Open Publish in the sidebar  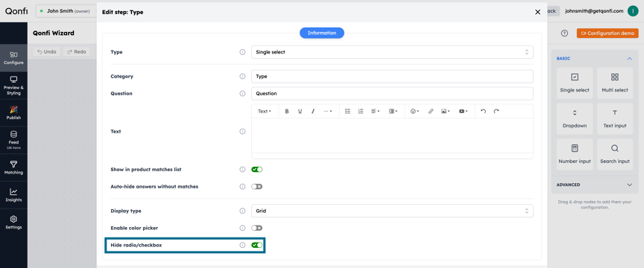tap(13, 113)
